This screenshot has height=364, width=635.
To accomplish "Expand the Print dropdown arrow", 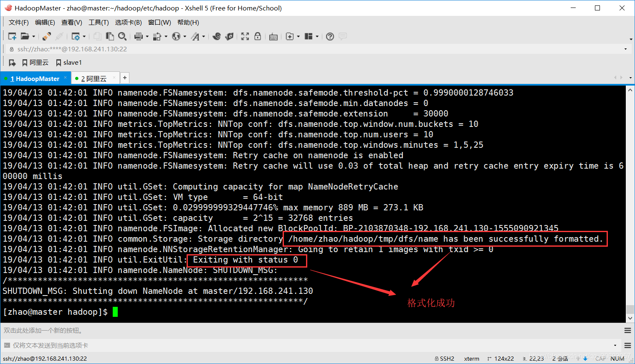I will click(x=147, y=36).
